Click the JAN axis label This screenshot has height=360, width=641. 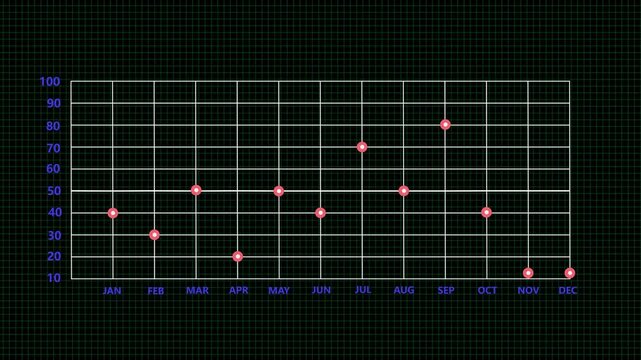[x=112, y=291]
